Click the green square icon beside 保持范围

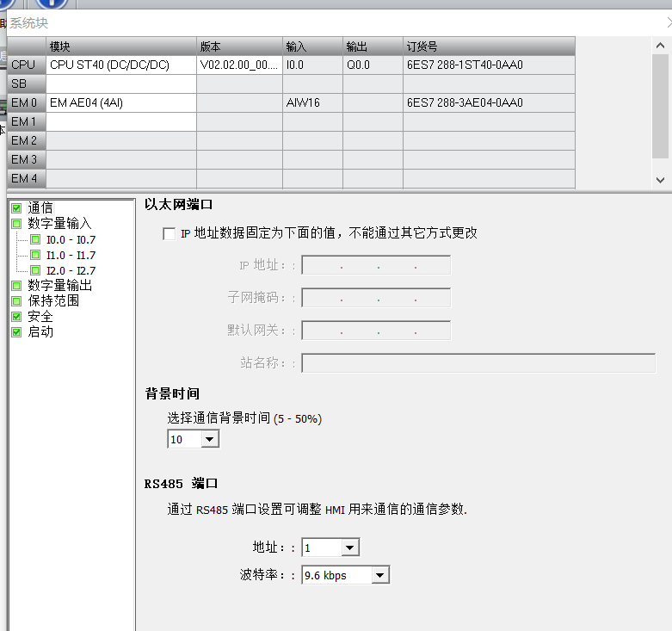[x=16, y=300]
